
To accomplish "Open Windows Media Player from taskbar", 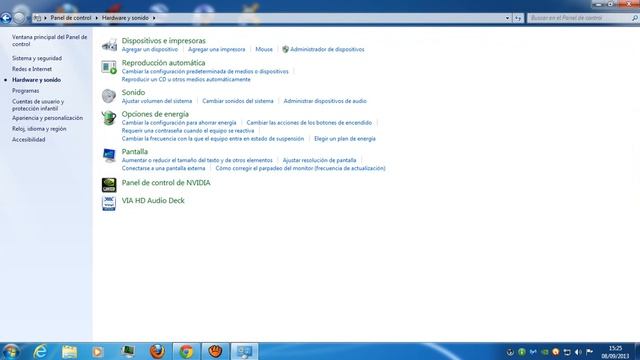I will (x=98, y=351).
